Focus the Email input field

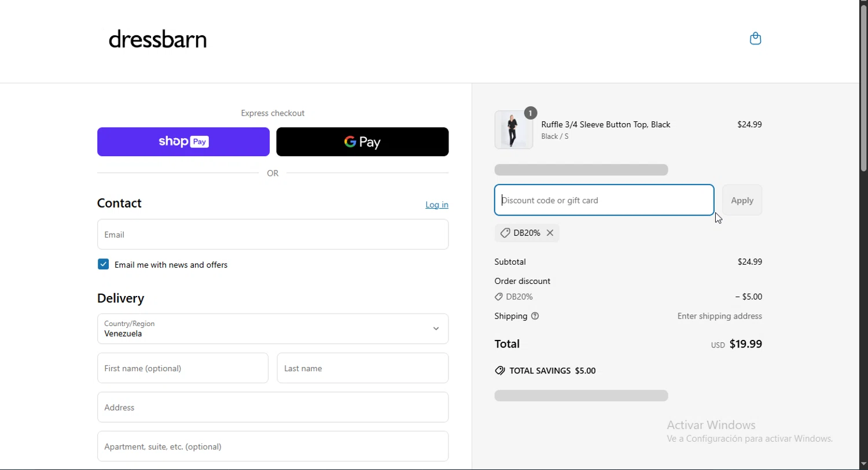click(273, 235)
